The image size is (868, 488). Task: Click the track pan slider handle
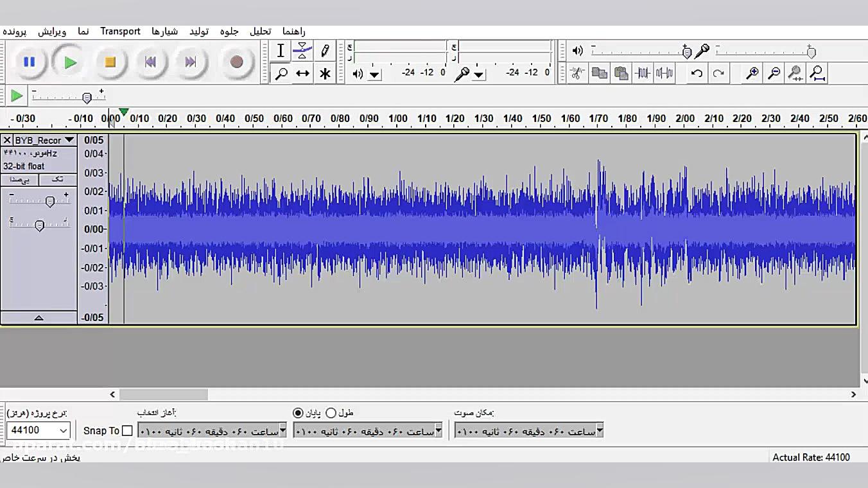pos(40,225)
